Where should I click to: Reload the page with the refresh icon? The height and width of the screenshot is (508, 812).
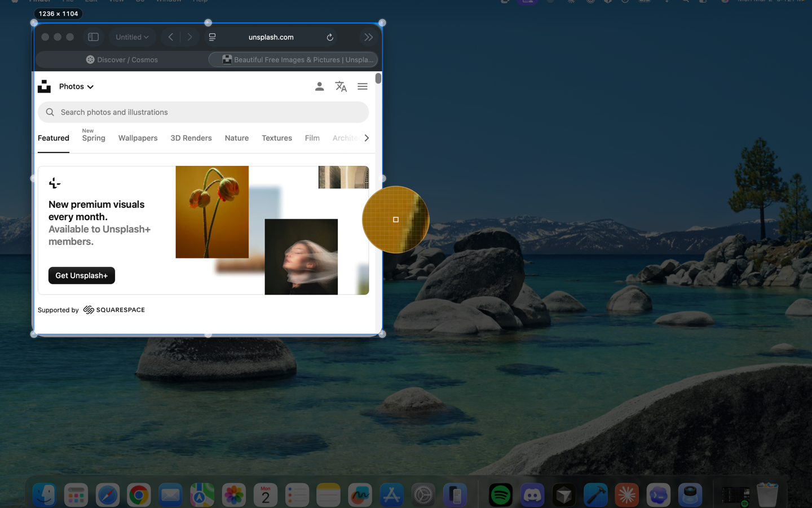pyautogui.click(x=330, y=37)
